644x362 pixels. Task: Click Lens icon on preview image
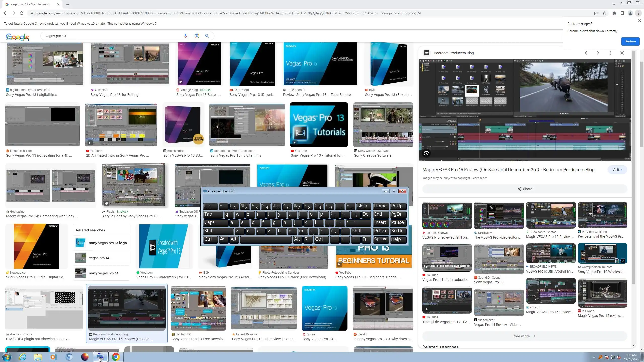pyautogui.click(x=426, y=153)
